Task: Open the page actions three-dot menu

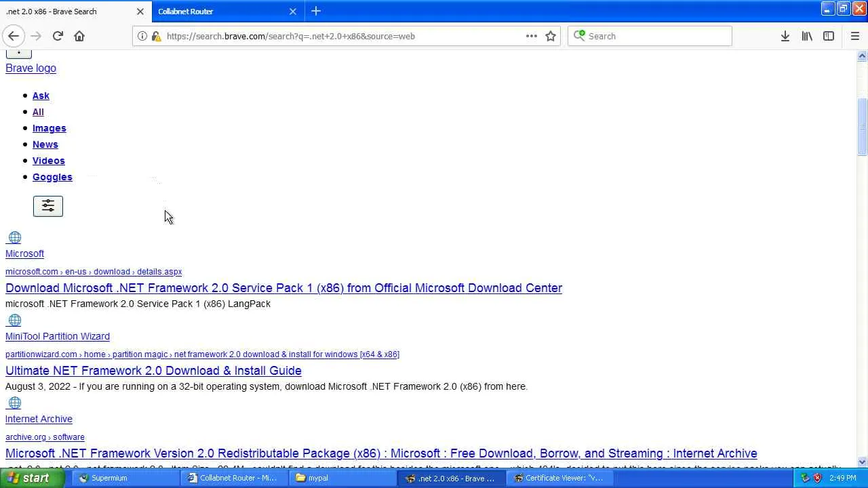Action: click(x=532, y=36)
